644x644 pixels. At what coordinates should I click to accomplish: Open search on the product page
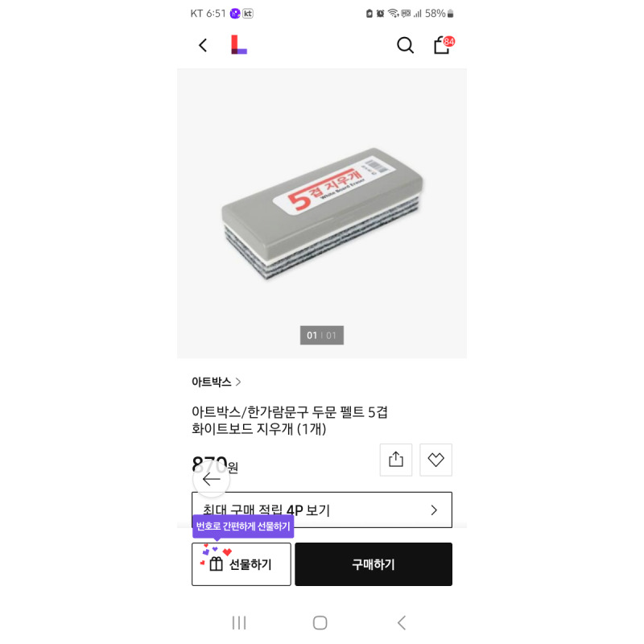click(x=405, y=46)
